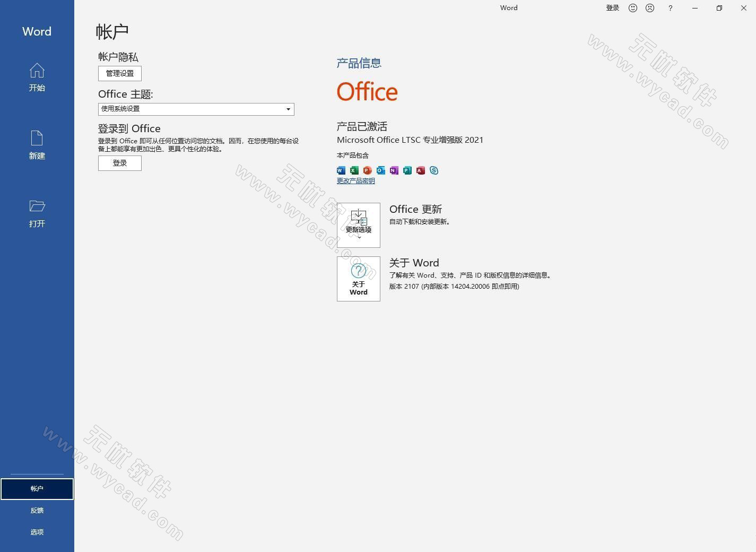Send a frown feedback via sad face icon
The width and height of the screenshot is (756, 552).
coord(650,8)
